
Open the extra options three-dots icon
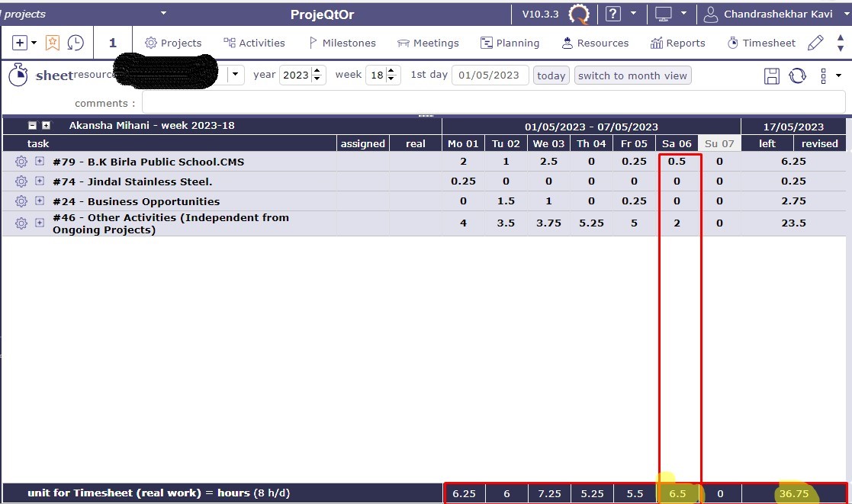click(x=823, y=75)
